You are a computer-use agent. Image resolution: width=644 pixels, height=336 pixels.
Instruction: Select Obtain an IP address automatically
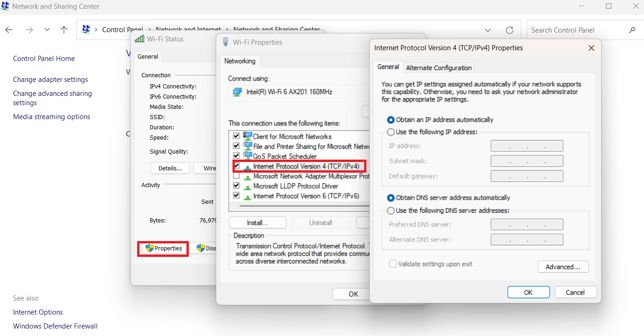391,120
